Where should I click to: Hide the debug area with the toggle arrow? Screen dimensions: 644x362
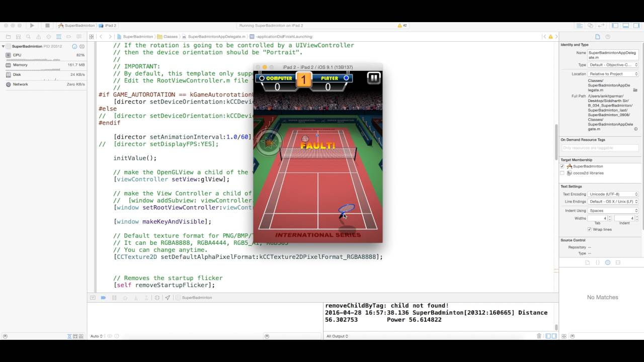(x=93, y=298)
